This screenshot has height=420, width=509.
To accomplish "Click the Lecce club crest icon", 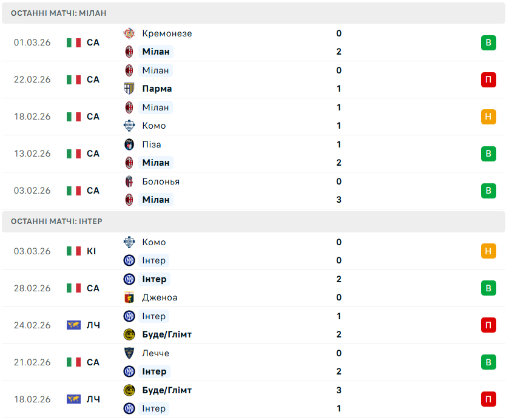I will [x=129, y=353].
